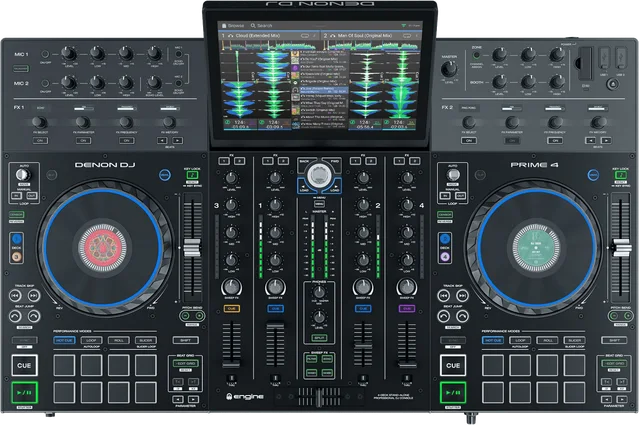
Task: Tap play/pause on the DENON DJ deck
Action: pyautogui.click(x=24, y=392)
